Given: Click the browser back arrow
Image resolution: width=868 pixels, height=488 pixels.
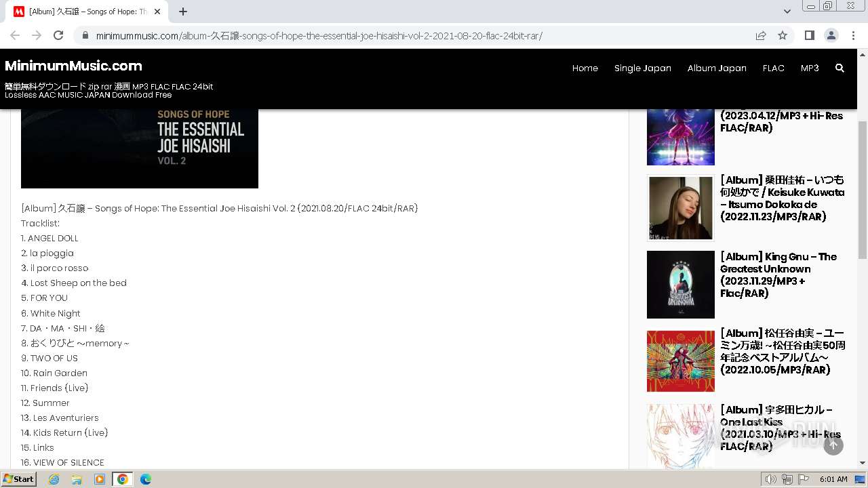Looking at the screenshot, I should 15,36.
